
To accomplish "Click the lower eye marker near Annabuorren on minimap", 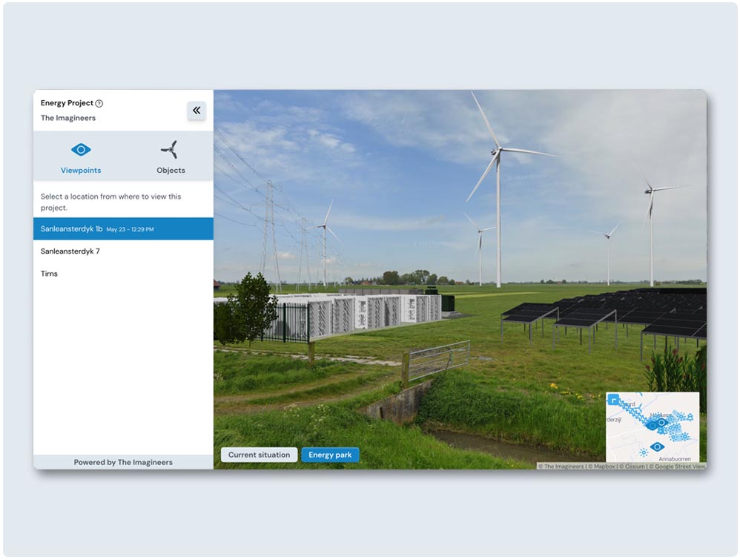I will click(x=657, y=447).
